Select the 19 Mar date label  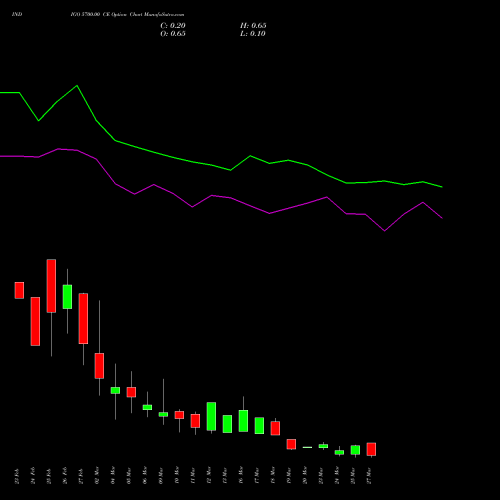pyautogui.click(x=289, y=476)
